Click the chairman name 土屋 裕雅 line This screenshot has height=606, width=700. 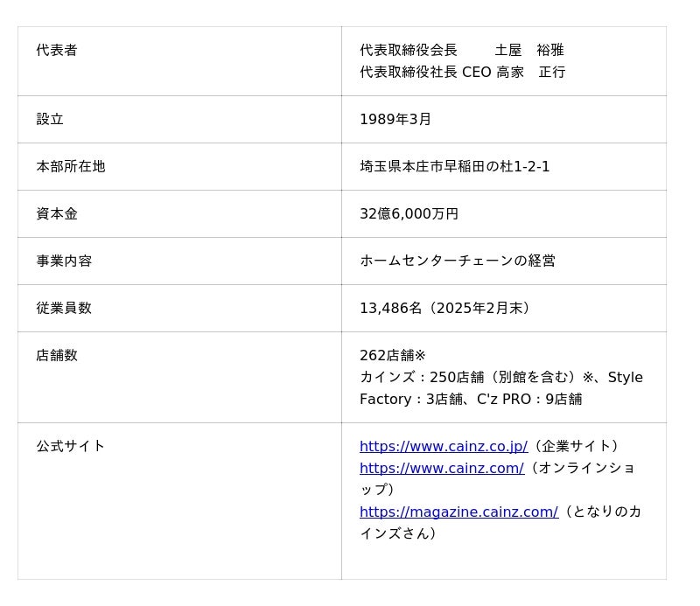pos(461,50)
